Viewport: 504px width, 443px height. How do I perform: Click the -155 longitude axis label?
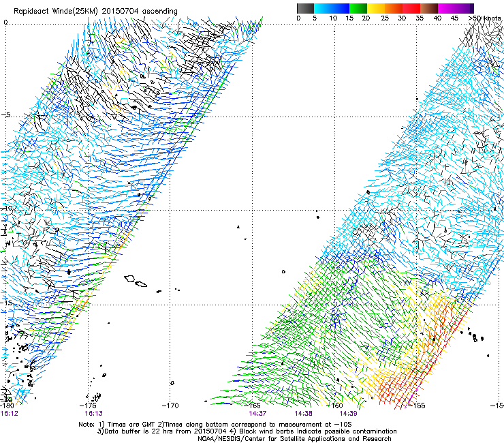[x=417, y=406]
